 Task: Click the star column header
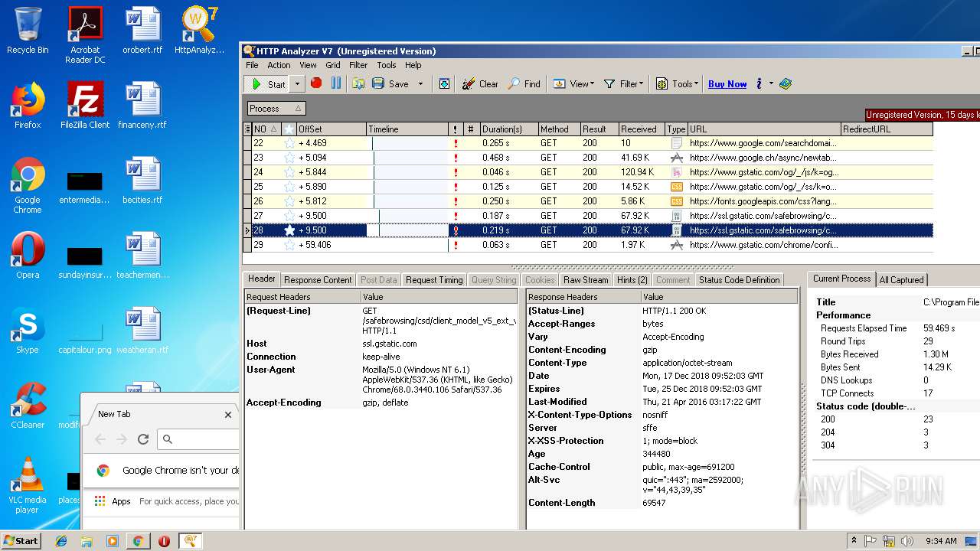289,129
